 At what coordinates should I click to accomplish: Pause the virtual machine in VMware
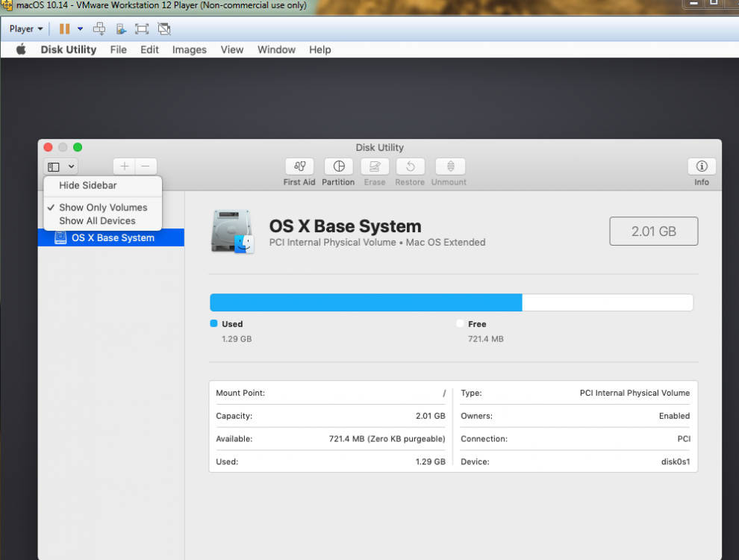click(64, 29)
